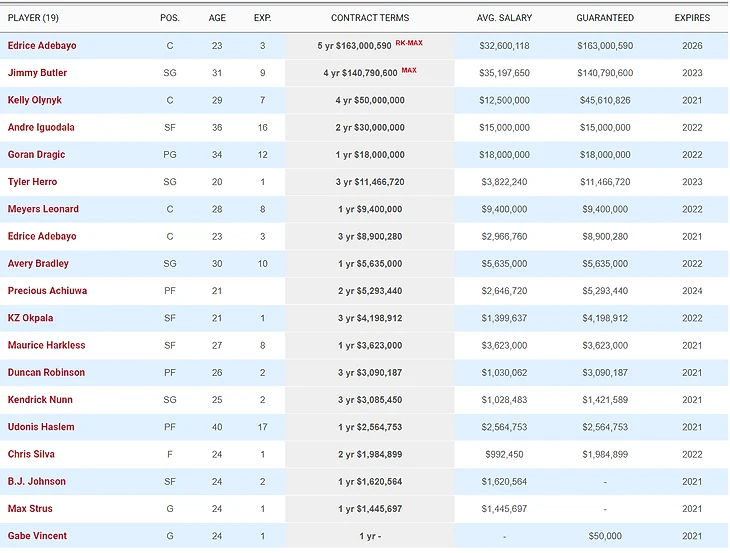Click the GUARANTEED column header
This screenshot has width=730, height=553.
[x=605, y=18]
